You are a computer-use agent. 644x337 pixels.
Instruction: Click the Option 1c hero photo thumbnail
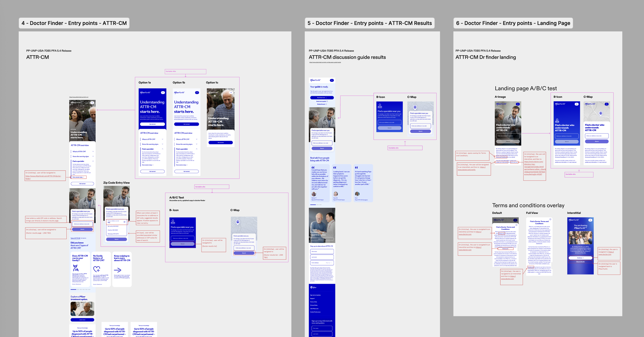pos(221,109)
